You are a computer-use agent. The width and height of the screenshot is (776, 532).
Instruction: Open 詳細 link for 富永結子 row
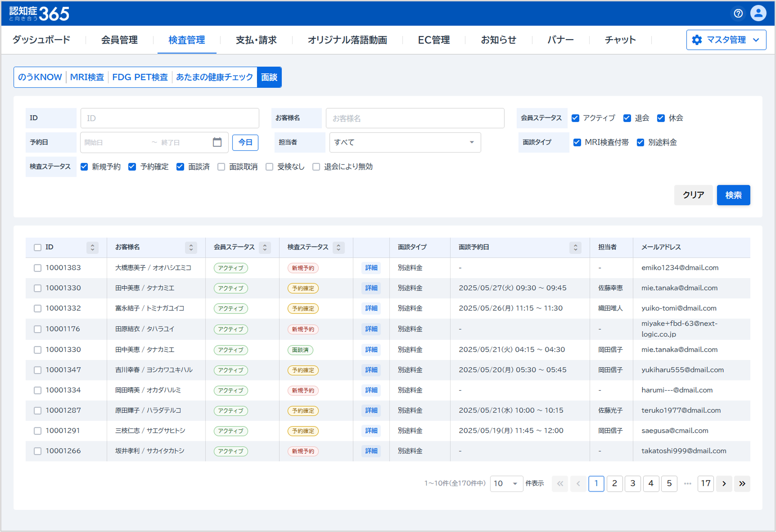[371, 308]
